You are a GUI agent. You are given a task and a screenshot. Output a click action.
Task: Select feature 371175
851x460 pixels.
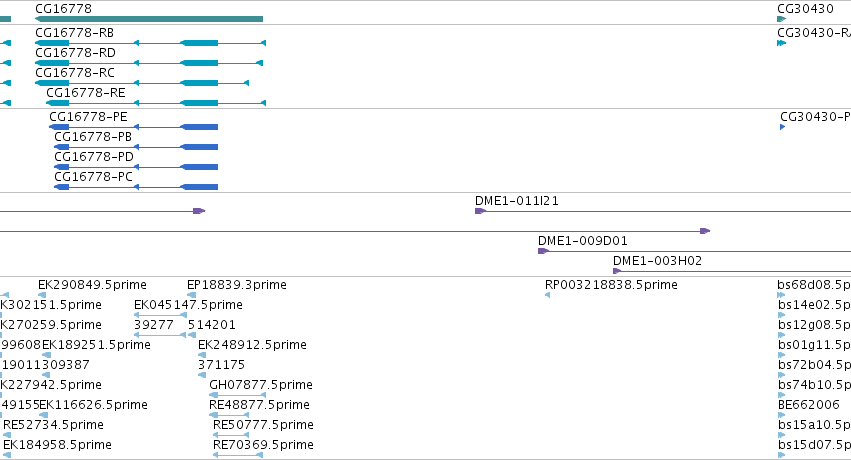click(221, 365)
